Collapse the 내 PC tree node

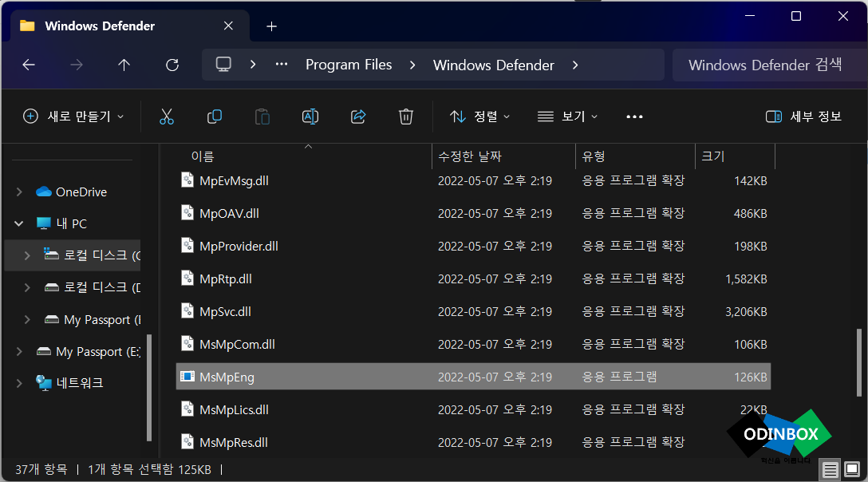[19, 223]
